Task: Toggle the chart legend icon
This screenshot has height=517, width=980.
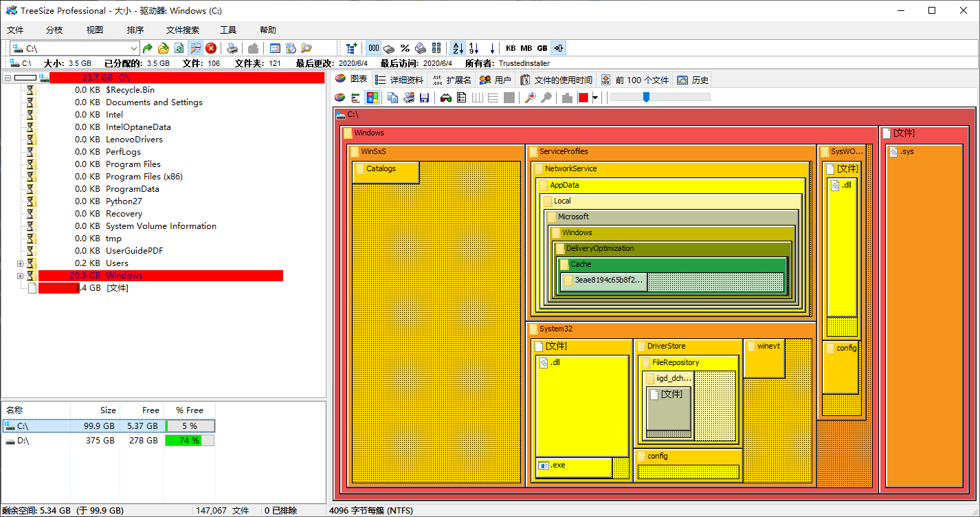Action: click(462, 98)
